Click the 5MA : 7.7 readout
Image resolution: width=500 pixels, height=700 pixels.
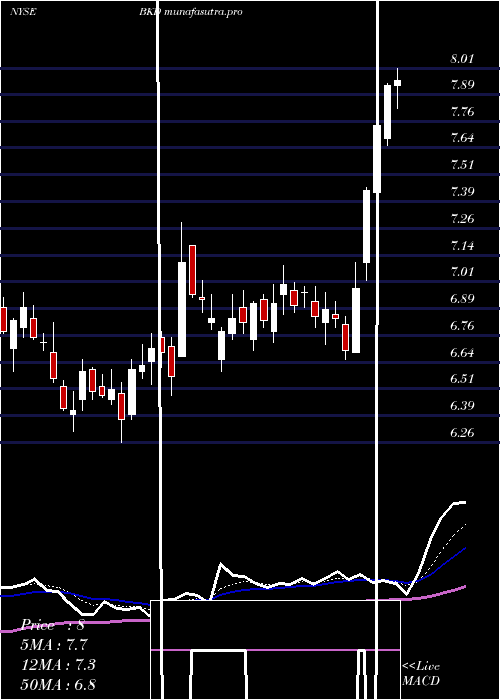pos(54,645)
